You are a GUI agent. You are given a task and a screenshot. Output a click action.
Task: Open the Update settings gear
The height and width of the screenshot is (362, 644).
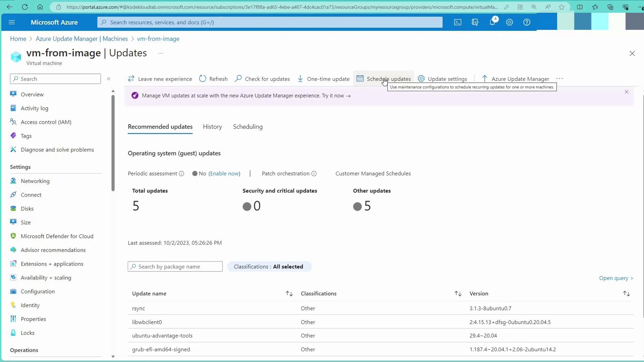(421, 79)
